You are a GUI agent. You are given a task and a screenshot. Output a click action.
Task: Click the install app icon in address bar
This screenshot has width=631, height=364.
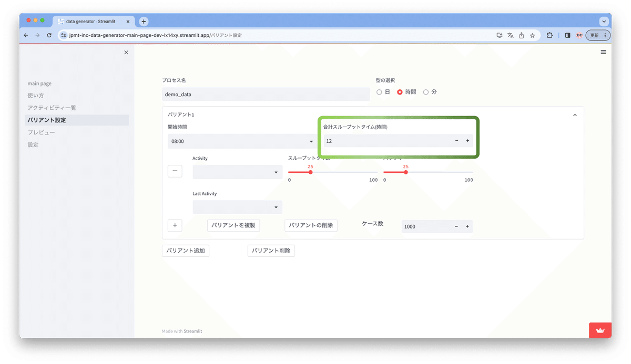click(499, 35)
